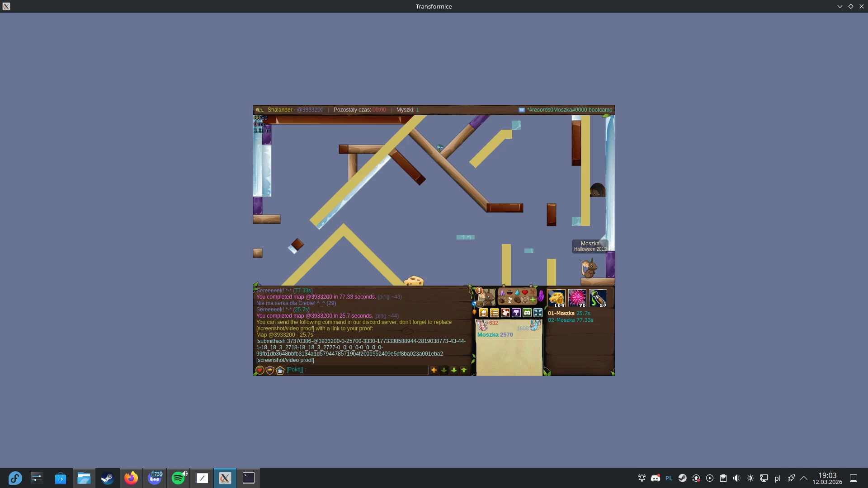The height and width of the screenshot is (488, 868).
Task: Click the 02-Moszka 77.33s record entry
Action: 571,320
